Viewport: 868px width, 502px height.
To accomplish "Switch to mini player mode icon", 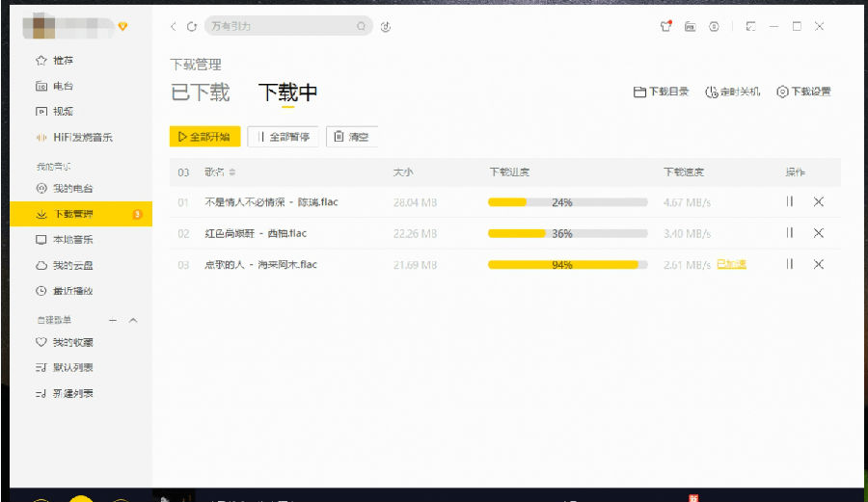I will (750, 26).
